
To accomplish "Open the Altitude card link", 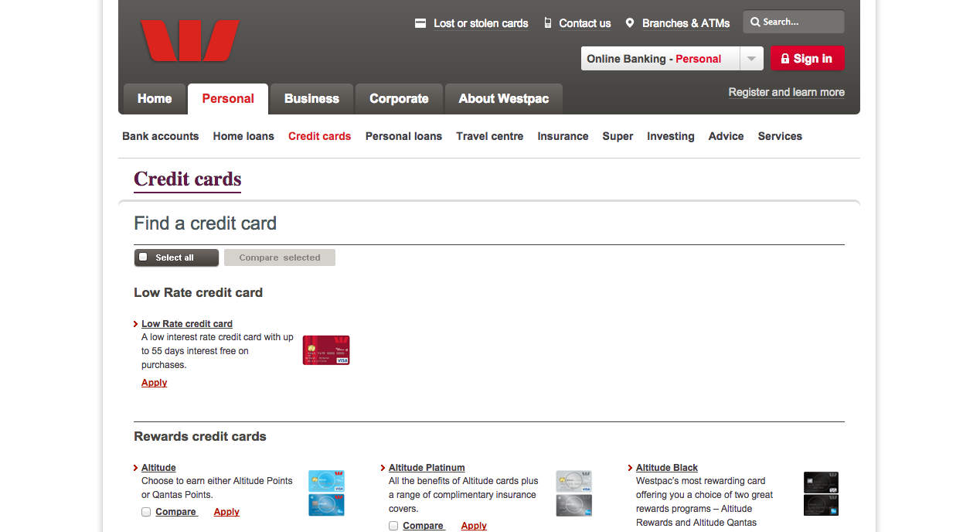I will (x=158, y=468).
